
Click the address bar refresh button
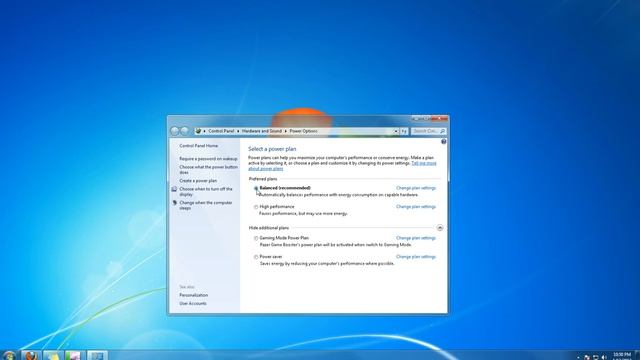coord(404,131)
